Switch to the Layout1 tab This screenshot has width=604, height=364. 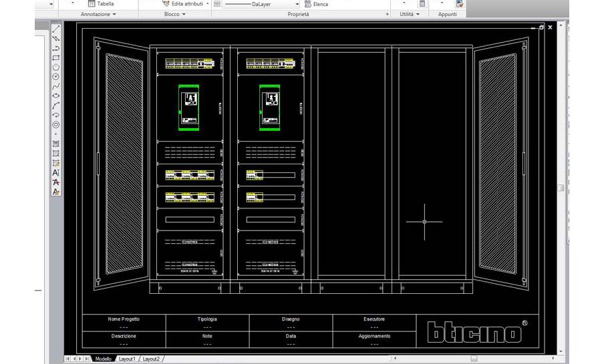127,359
